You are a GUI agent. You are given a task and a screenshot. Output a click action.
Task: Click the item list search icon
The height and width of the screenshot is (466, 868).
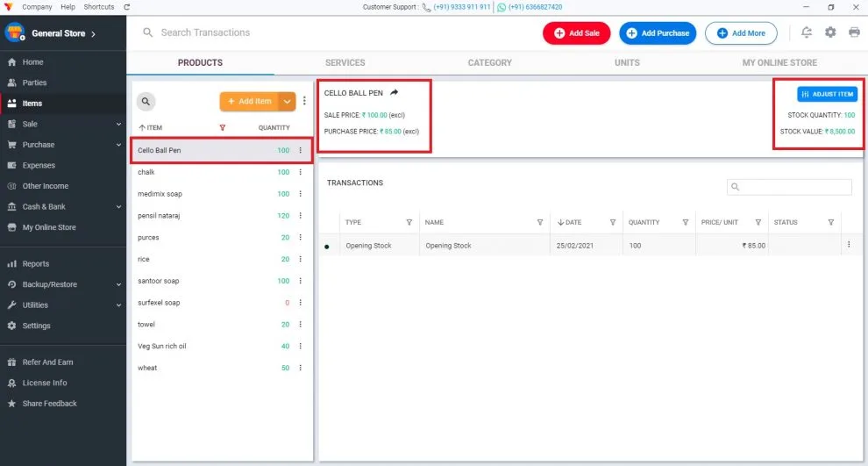pos(146,102)
